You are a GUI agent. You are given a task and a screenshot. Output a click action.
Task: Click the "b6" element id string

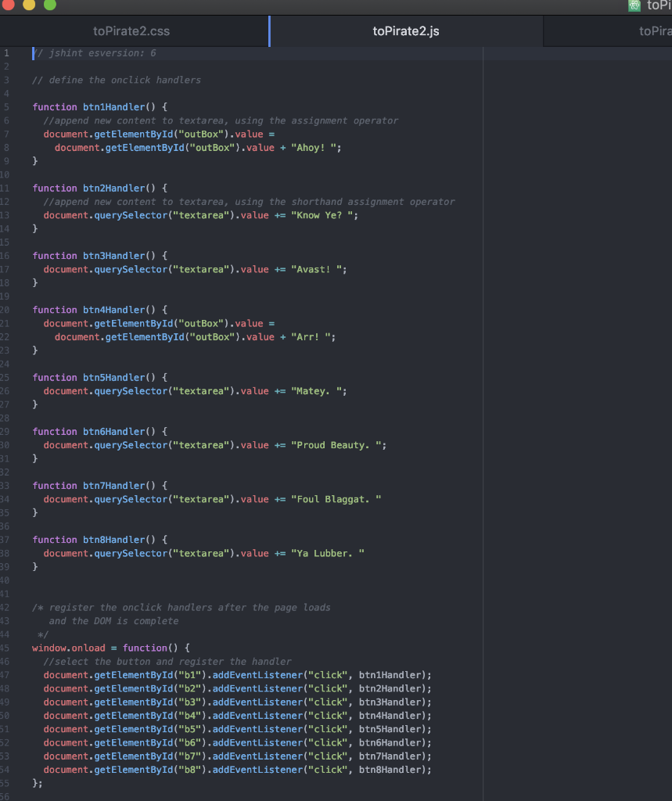click(189, 743)
